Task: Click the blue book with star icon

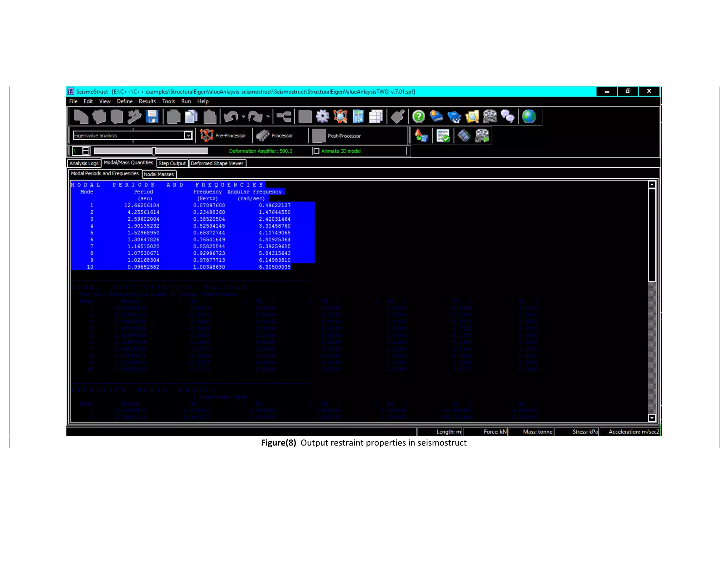Action: point(436,116)
